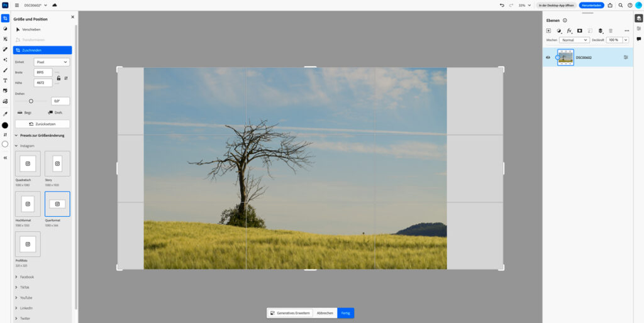644x323 pixels.
Task: Select the Crop tool in left toolbar
Action: click(5, 18)
